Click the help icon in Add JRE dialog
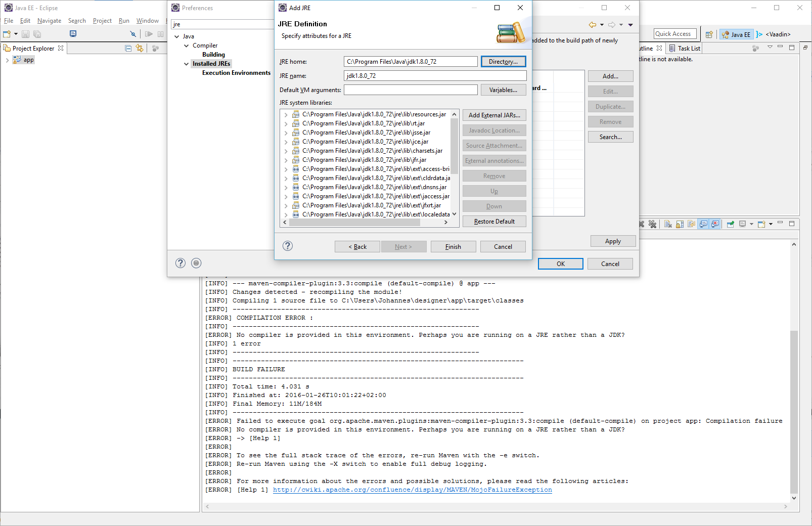Screen dimensions: 812x526 (288, 246)
